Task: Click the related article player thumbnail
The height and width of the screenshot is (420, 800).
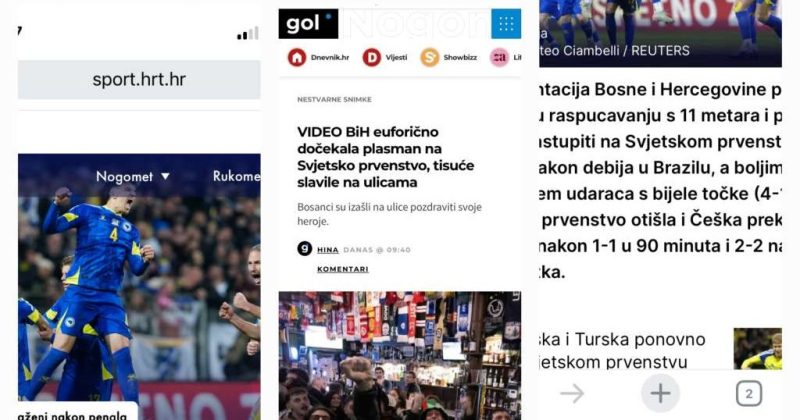Action: (758, 349)
